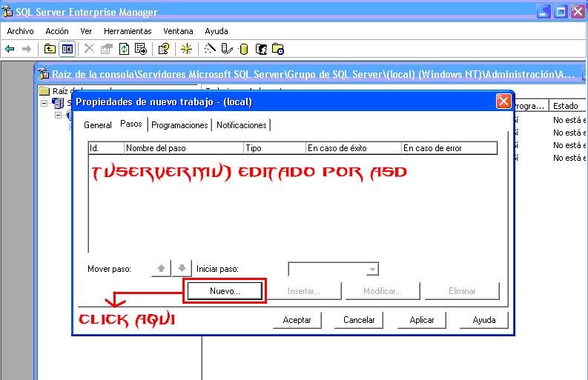Minimize the Enterprise Manager window
Screen dimensions: 588x380
544,12
